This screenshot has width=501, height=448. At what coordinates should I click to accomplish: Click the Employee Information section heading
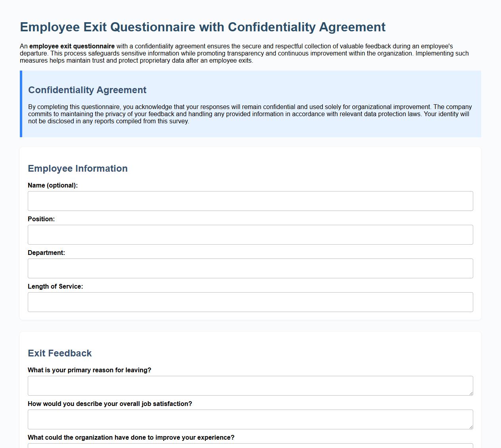[x=77, y=168]
